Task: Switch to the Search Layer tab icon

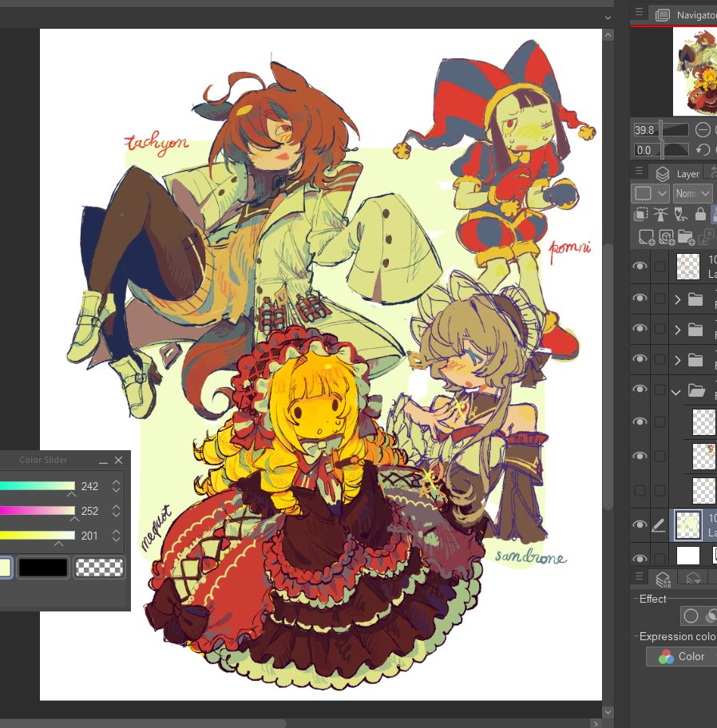Action: click(693, 579)
